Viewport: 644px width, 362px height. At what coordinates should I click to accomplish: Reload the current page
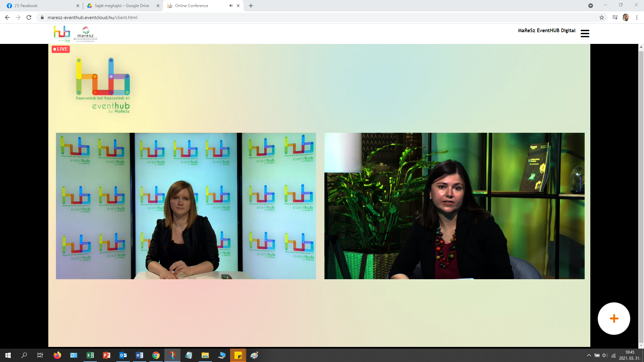point(29,17)
